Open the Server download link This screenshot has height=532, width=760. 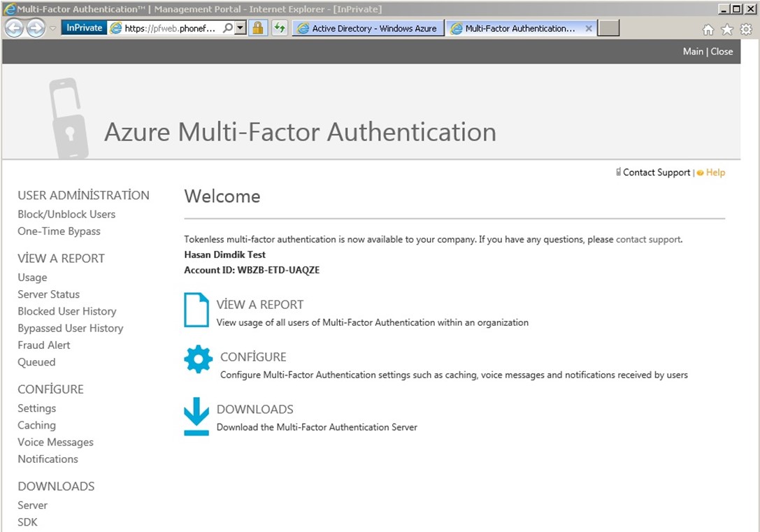tap(32, 505)
